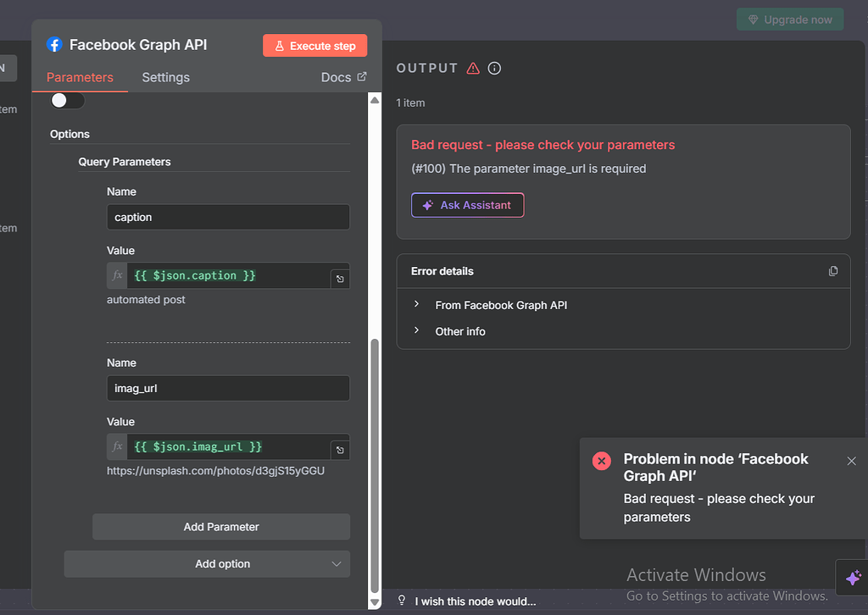Viewport: 868px width, 615px height.
Task: Toggle the switch above Options section
Action: tap(67, 100)
